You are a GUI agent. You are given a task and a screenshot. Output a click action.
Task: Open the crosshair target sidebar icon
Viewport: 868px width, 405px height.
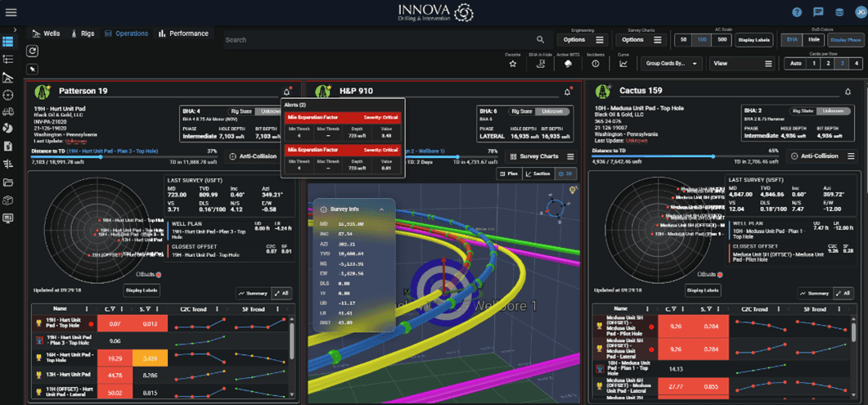click(x=7, y=95)
